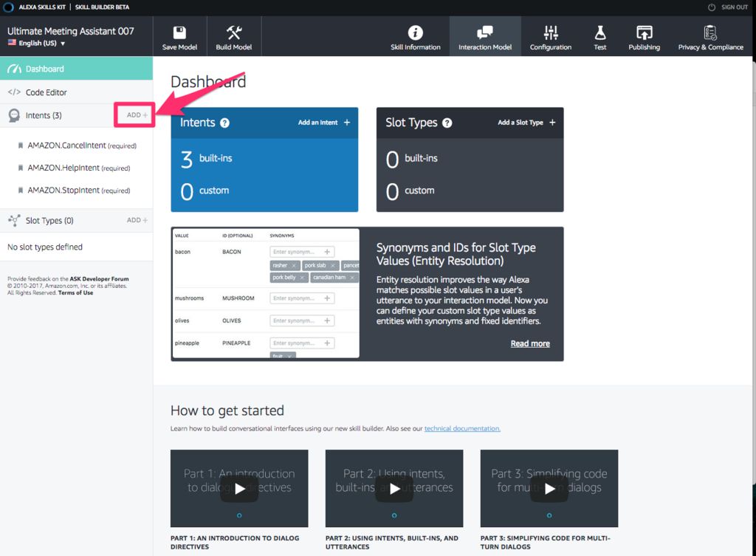Open AMAZON.CancelIntent in the intents list

coord(81,145)
